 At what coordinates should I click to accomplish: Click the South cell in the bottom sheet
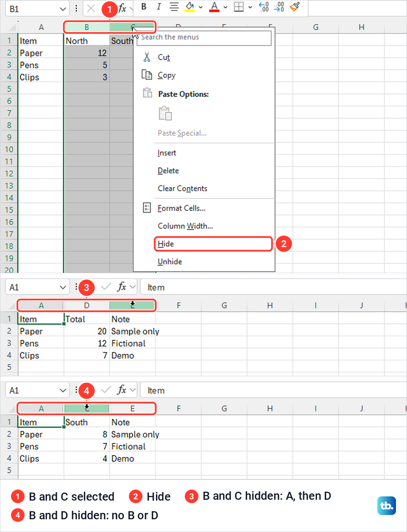coord(86,422)
